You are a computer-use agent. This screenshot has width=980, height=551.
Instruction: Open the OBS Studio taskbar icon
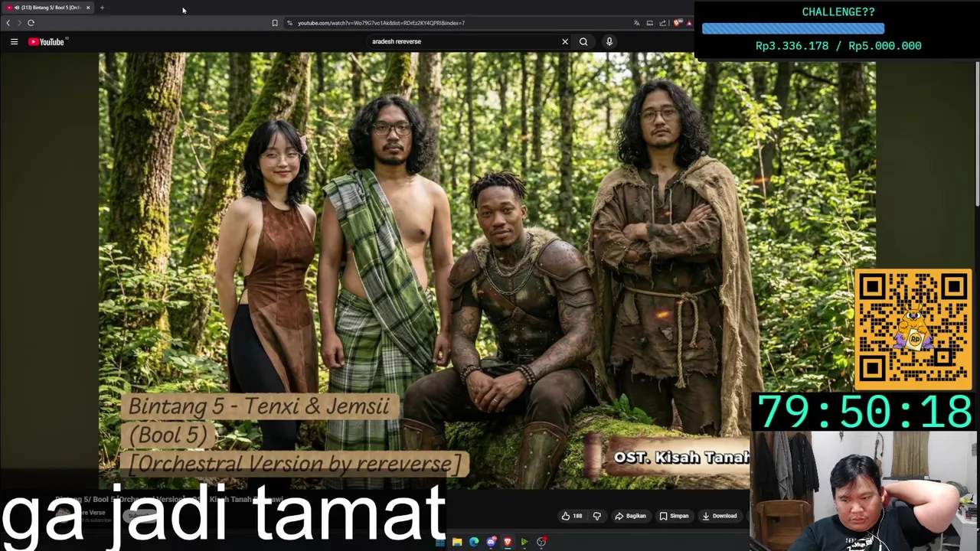click(541, 542)
